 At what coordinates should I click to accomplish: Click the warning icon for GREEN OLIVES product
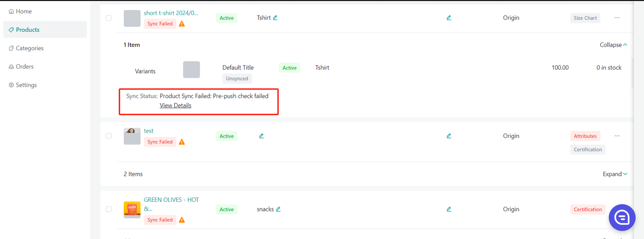[x=182, y=220]
